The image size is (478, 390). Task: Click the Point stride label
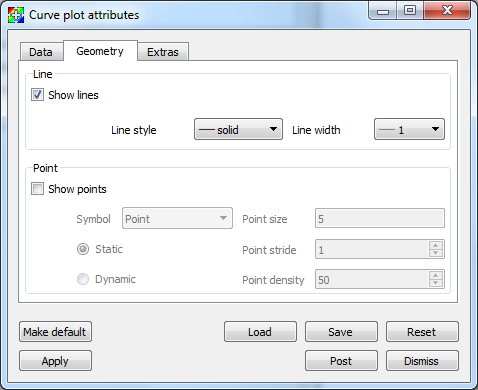[x=269, y=250]
